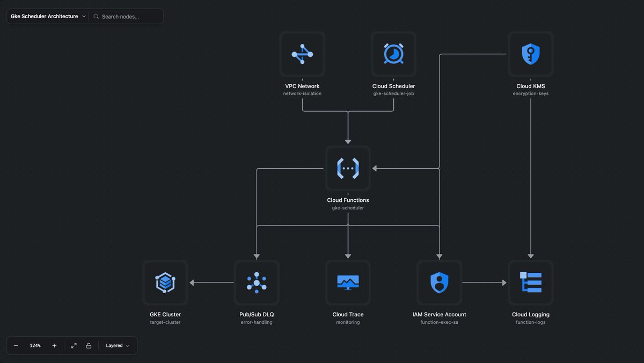Click the network-isolation subtitle
The width and height of the screenshot is (644, 363).
[302, 94]
